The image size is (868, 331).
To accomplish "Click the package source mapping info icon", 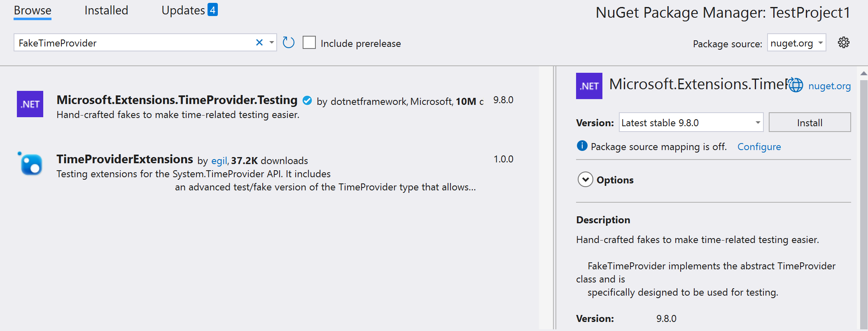I will point(582,146).
